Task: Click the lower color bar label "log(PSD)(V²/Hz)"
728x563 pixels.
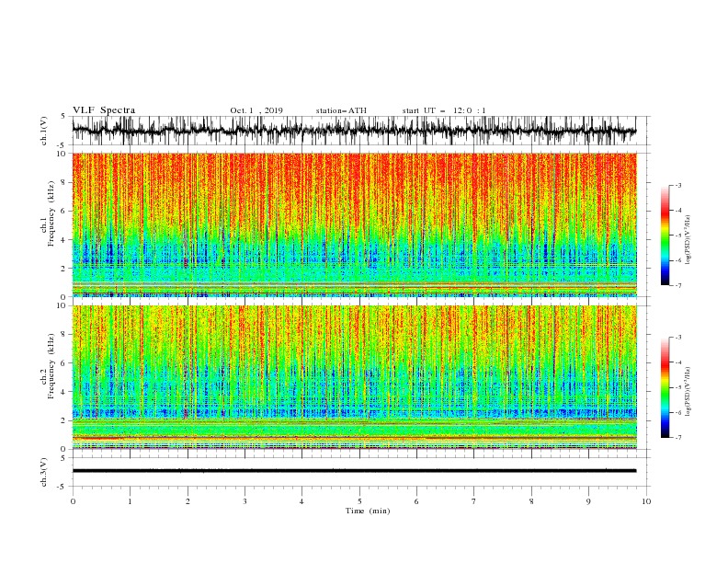Action: tap(688, 392)
